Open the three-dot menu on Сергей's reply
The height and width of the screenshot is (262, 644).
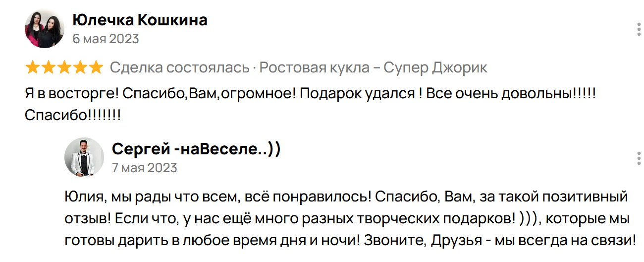tap(639, 159)
